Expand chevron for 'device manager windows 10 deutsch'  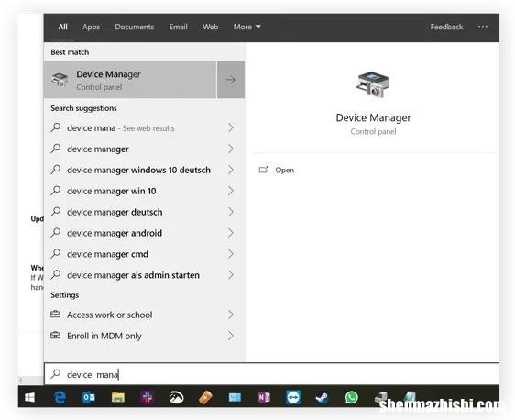pos(231,170)
